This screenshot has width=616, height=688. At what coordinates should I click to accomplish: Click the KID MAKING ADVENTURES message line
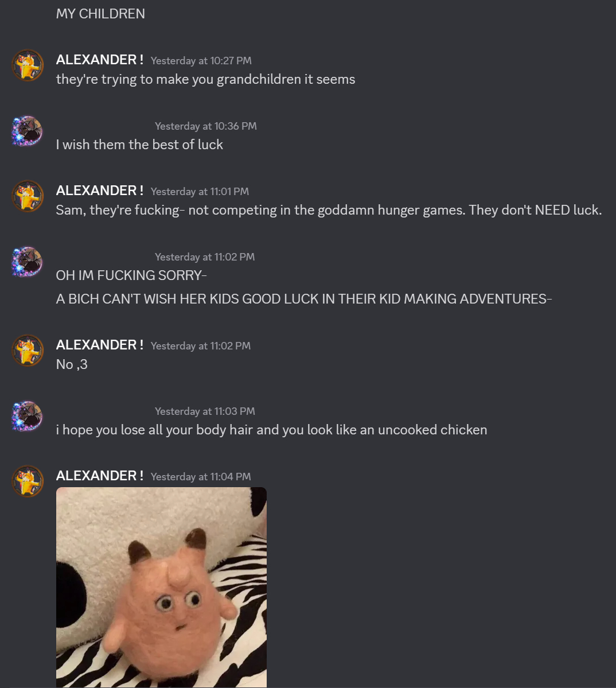(x=304, y=300)
